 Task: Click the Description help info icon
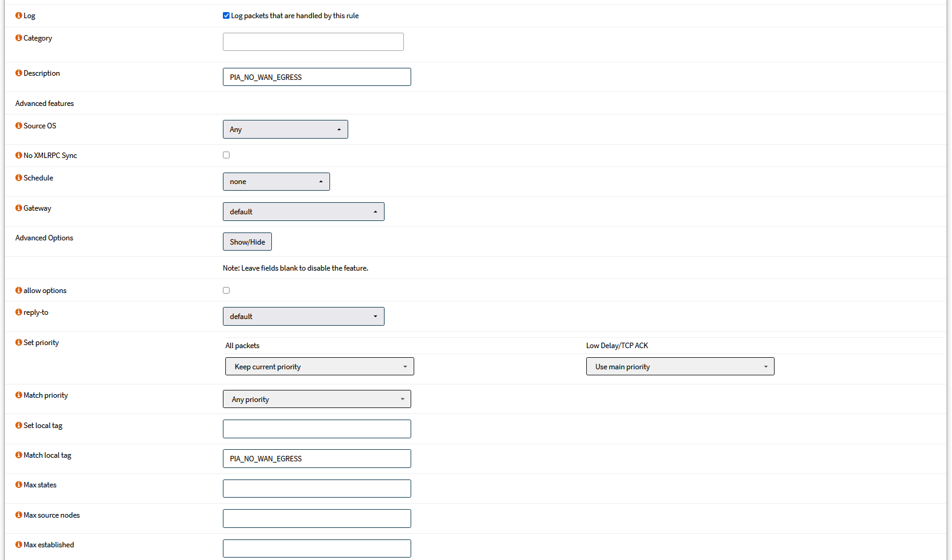tap(19, 73)
